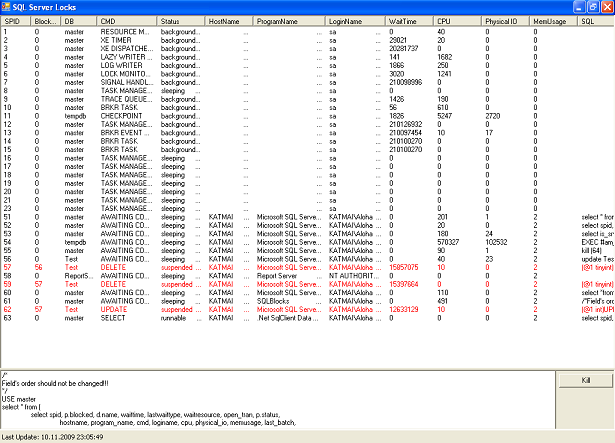Select the LAZY WRITER row
The width and height of the screenshot is (615, 443).
307,57
